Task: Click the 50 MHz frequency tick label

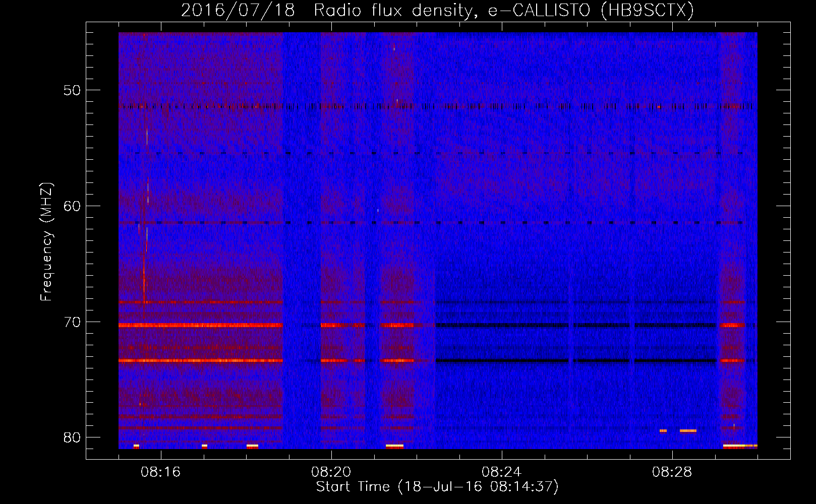Action: tap(72, 91)
